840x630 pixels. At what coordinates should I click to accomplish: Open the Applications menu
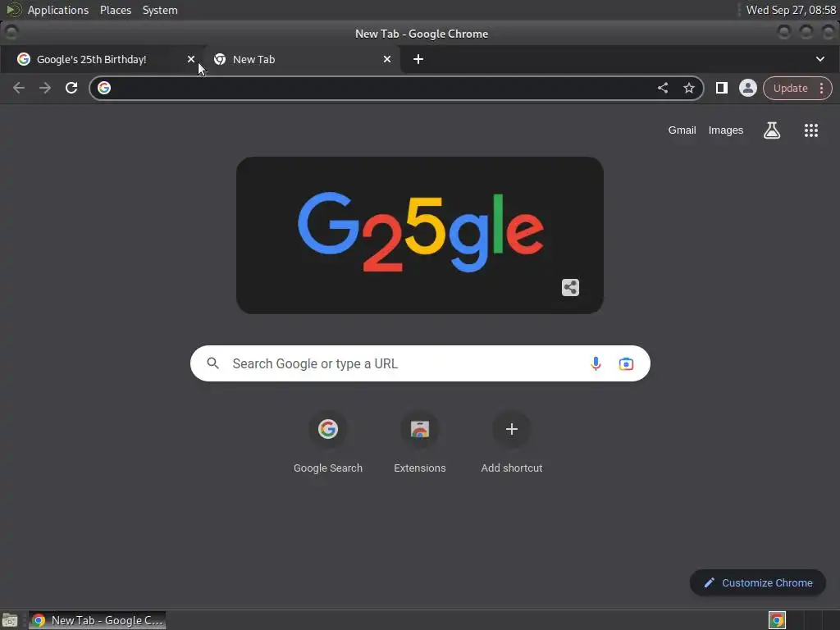(58, 10)
